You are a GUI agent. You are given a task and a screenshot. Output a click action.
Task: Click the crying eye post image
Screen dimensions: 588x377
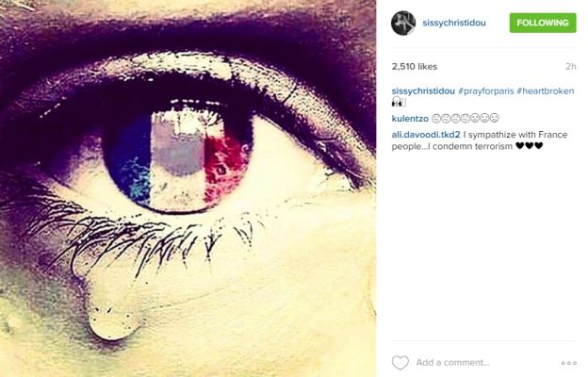point(188,188)
